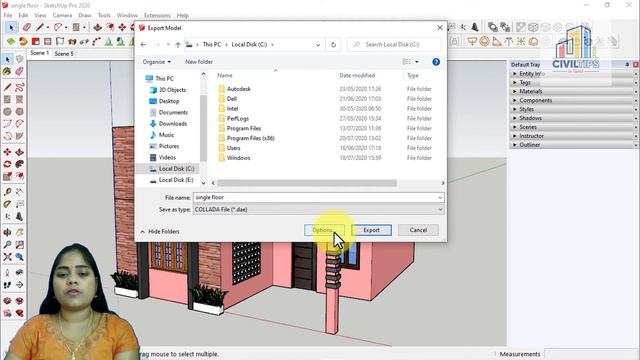Click the Options button
The height and width of the screenshot is (360, 640).
[324, 230]
